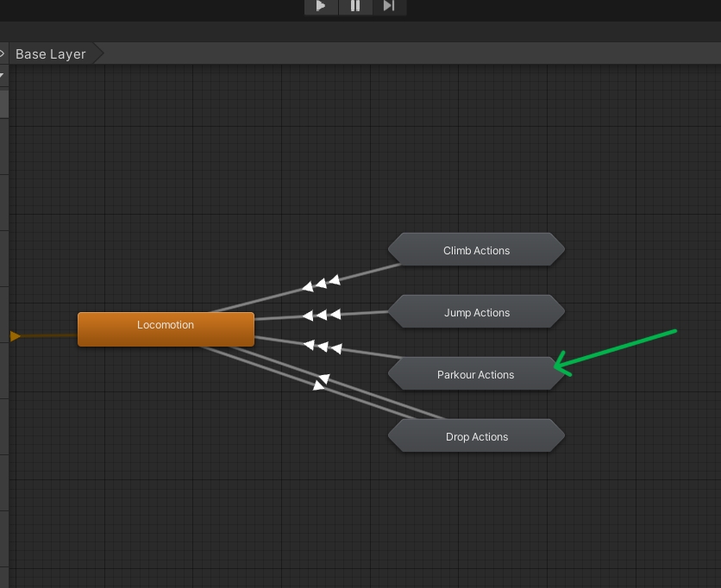Select the Climb Actions to Locomotion transition arrows
The height and width of the screenshot is (588, 721).
tap(320, 284)
